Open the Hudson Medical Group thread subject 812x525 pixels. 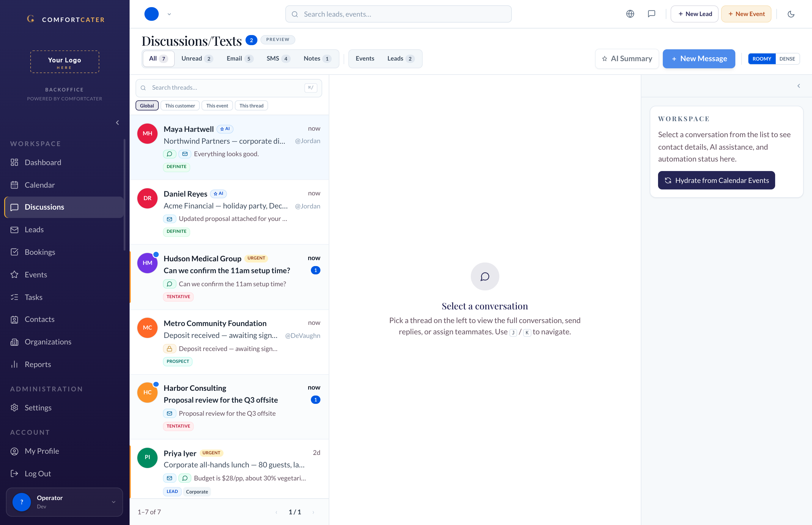[226, 270]
